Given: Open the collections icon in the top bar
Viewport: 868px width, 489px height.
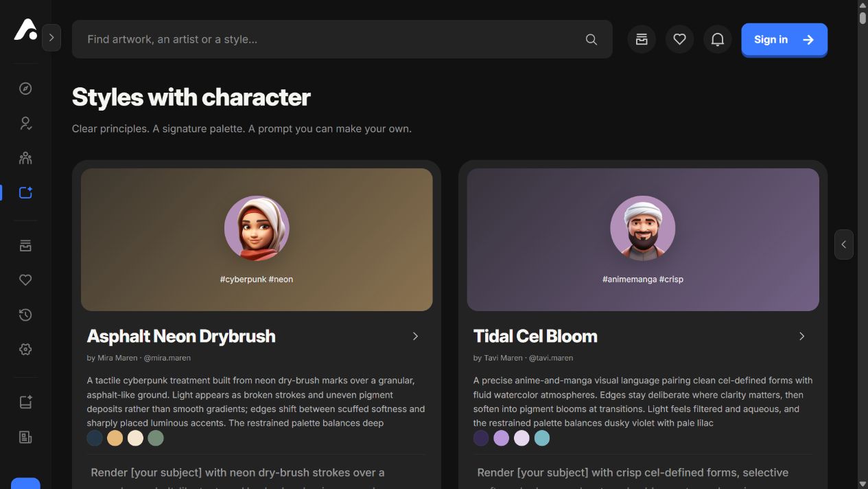Looking at the screenshot, I should point(642,39).
